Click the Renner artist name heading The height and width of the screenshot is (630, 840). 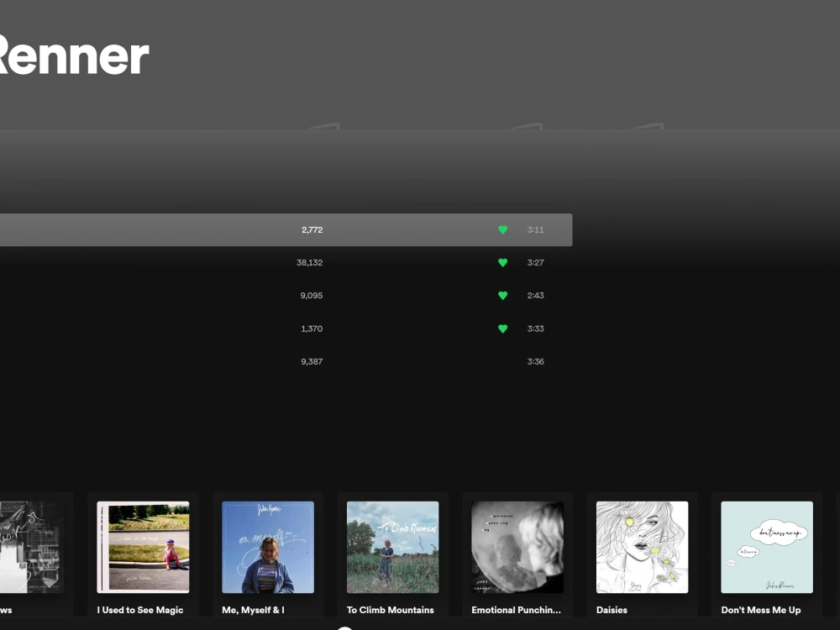pyautogui.click(x=74, y=55)
